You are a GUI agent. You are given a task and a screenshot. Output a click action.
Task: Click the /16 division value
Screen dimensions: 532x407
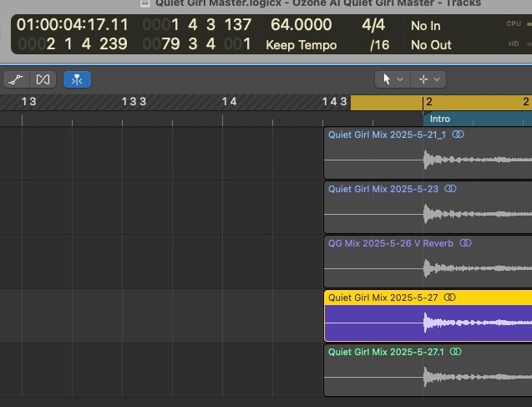(380, 45)
